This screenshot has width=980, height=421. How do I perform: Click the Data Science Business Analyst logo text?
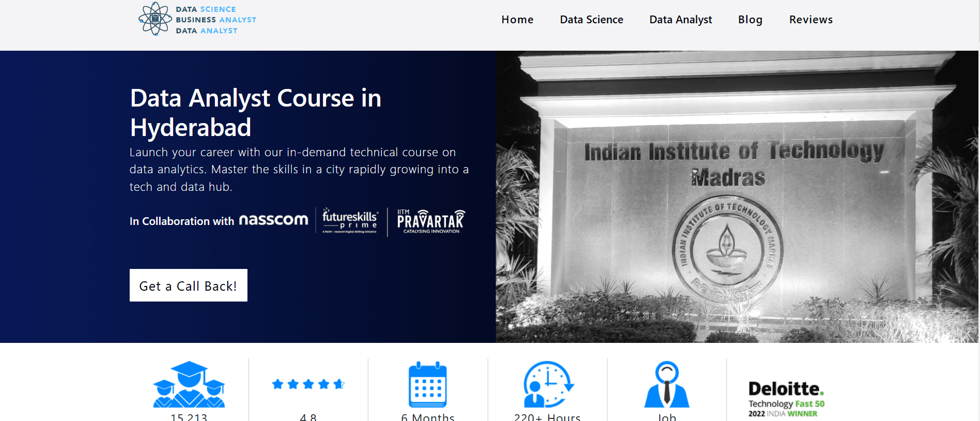(x=216, y=20)
